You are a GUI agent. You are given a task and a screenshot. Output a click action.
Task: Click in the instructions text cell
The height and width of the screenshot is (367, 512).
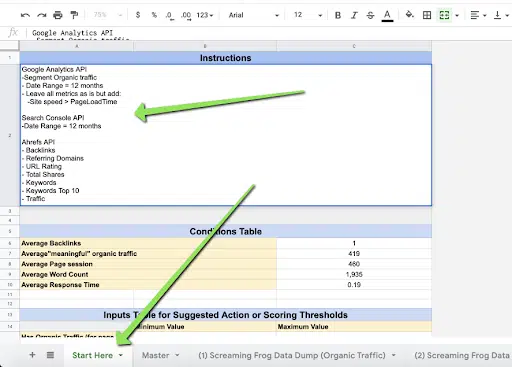click(x=226, y=135)
